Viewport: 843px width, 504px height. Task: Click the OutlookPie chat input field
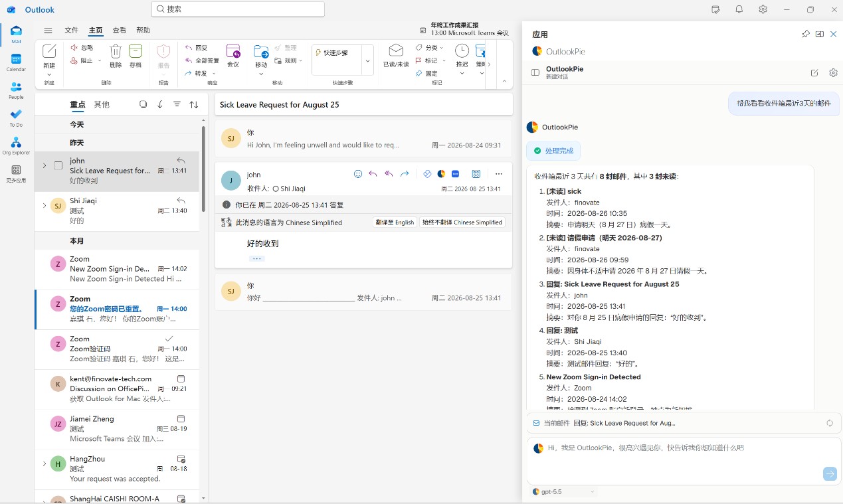coord(684,460)
